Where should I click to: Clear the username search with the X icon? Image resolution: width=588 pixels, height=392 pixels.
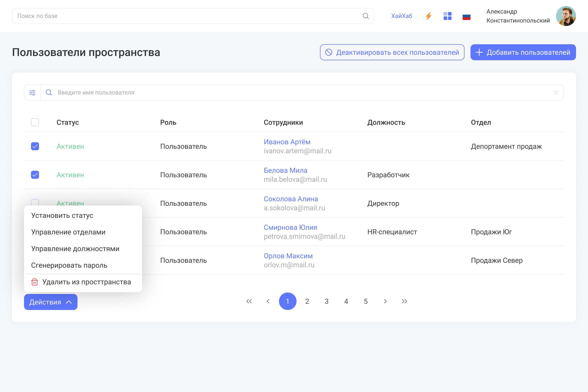pyautogui.click(x=555, y=92)
